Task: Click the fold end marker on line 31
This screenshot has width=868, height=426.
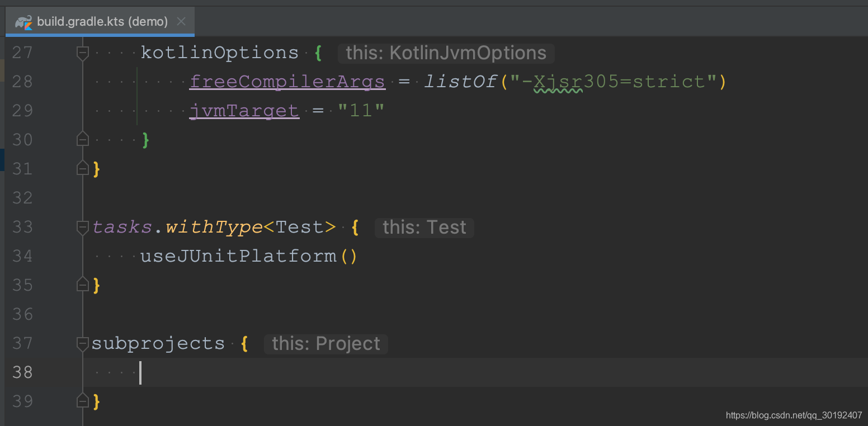Action: coord(83,168)
